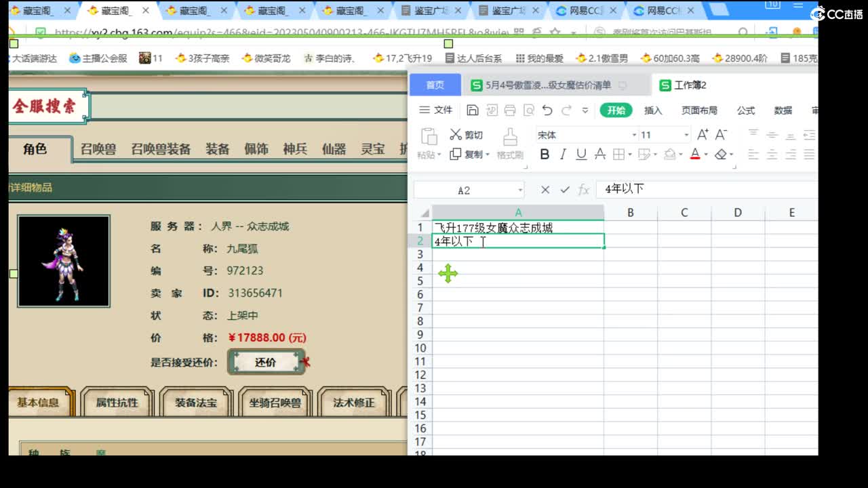Open the 装备法宝 character info tab
The image size is (868, 488).
coord(196,402)
